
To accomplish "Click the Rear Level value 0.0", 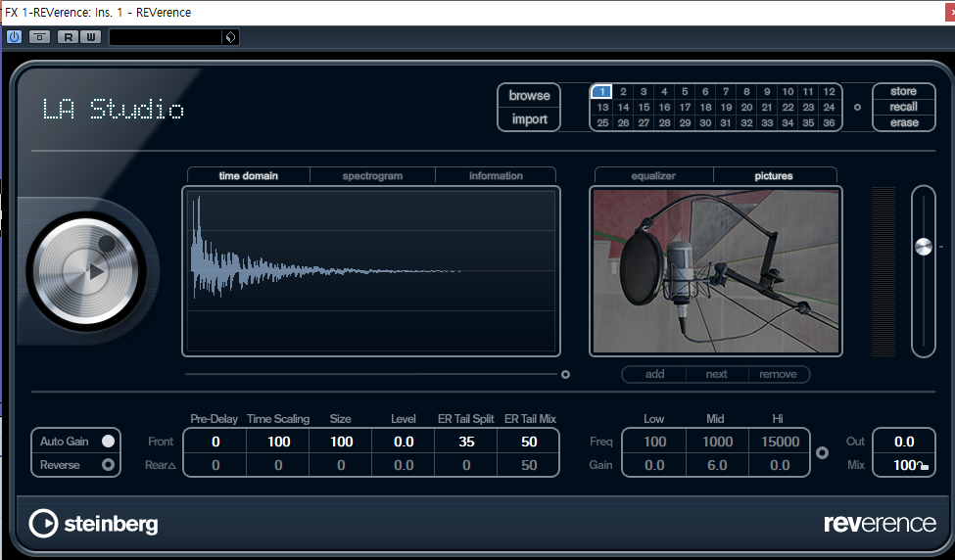I will (x=404, y=465).
